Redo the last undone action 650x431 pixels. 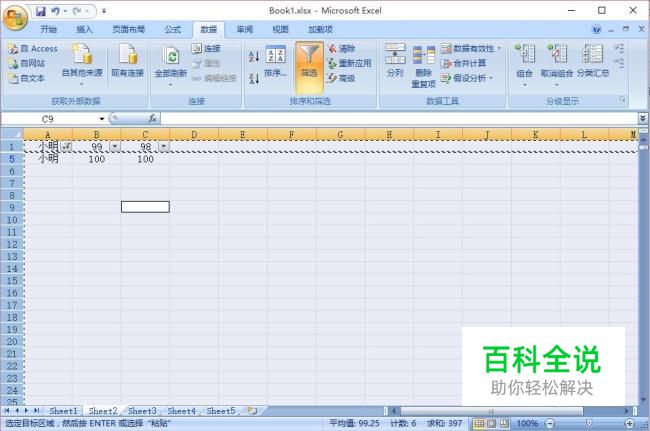coord(77,11)
